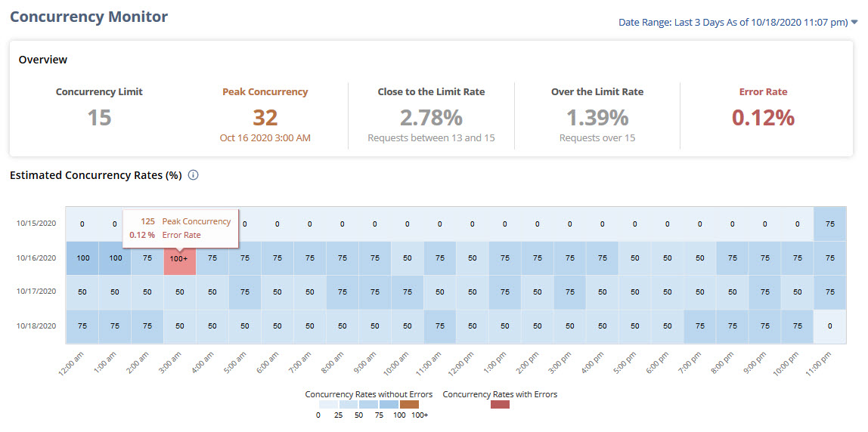Click the Overview section heading
868x432 pixels.
[43, 60]
